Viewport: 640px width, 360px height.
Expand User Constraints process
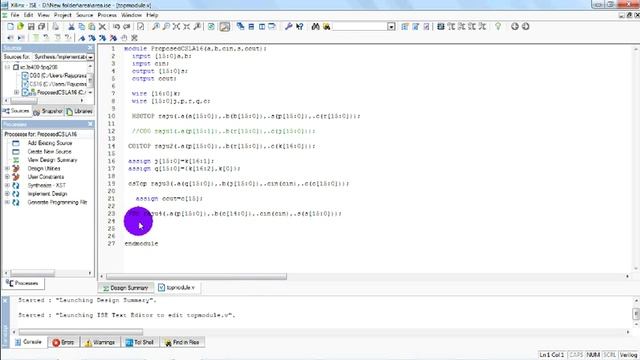pyautogui.click(x=7, y=177)
